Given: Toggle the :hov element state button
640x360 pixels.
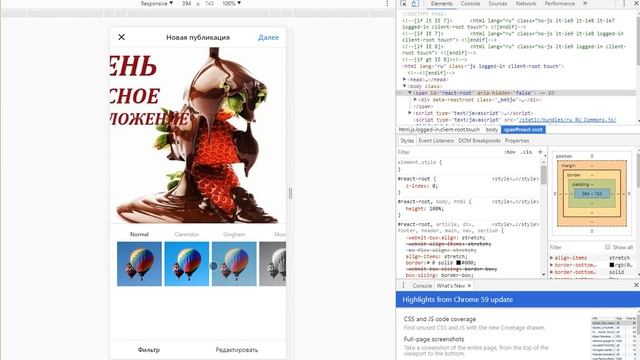Looking at the screenshot, I should coord(509,152).
